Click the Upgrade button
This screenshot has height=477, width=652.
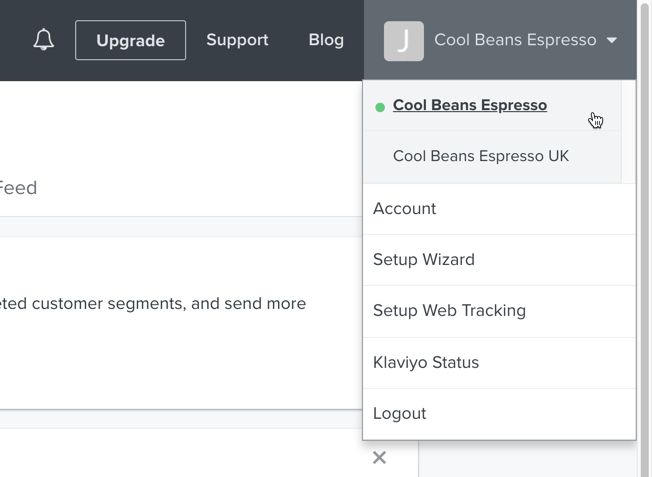[131, 40]
